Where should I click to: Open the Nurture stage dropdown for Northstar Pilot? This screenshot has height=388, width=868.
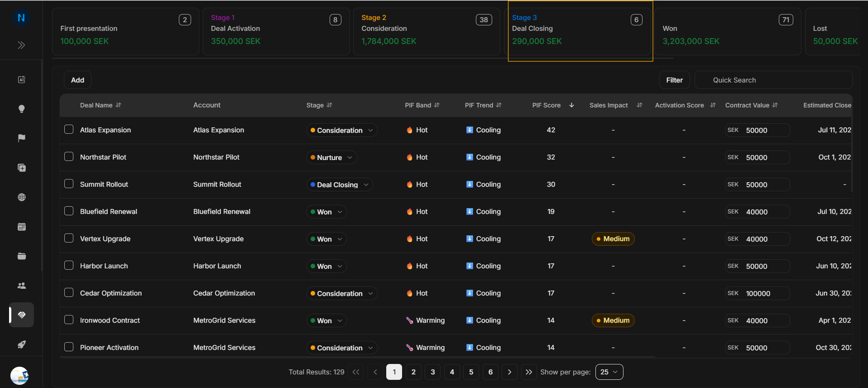tap(331, 157)
